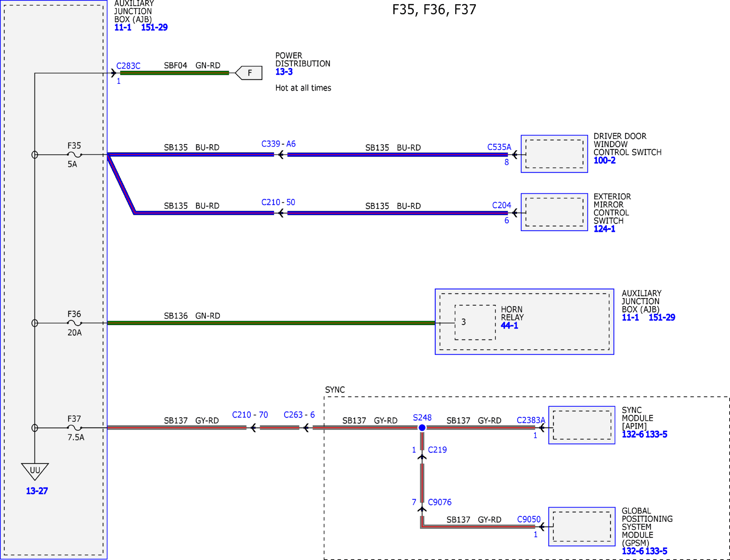Click pin number 6 under C204

tap(507, 221)
